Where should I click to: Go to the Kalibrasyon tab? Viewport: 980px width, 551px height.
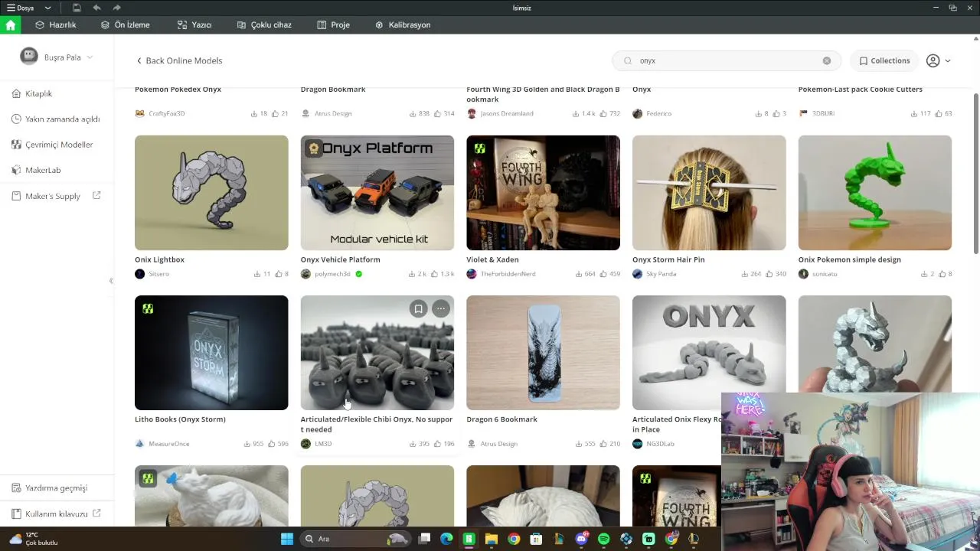[403, 24]
